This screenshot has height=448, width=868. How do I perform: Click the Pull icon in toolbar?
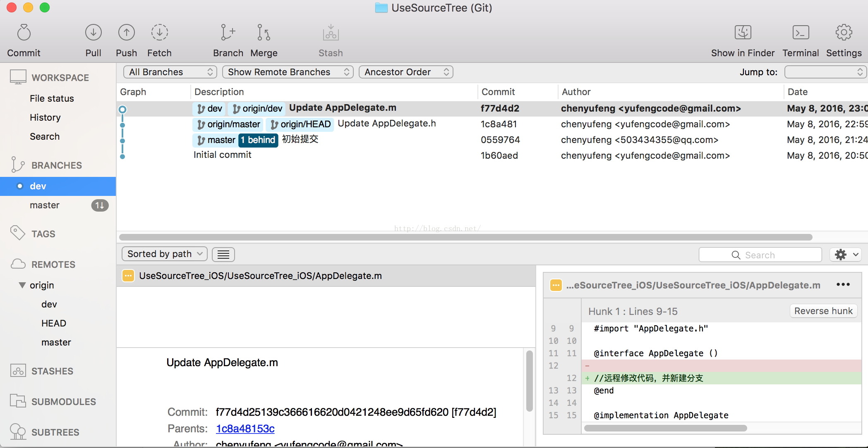click(x=93, y=33)
